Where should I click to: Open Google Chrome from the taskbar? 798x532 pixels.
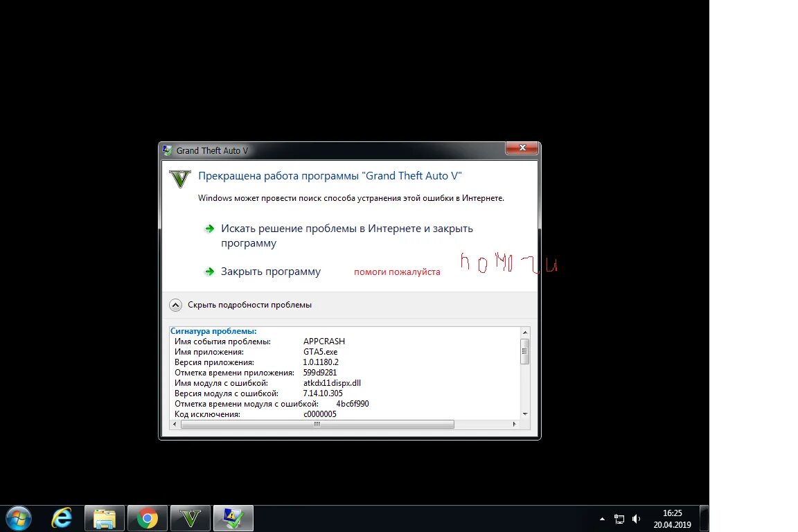coord(147,519)
